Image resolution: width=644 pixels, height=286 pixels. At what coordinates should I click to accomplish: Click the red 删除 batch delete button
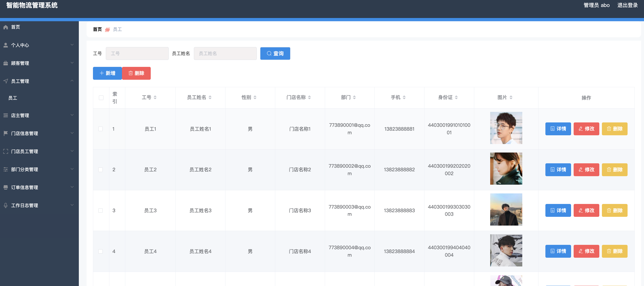coord(136,73)
